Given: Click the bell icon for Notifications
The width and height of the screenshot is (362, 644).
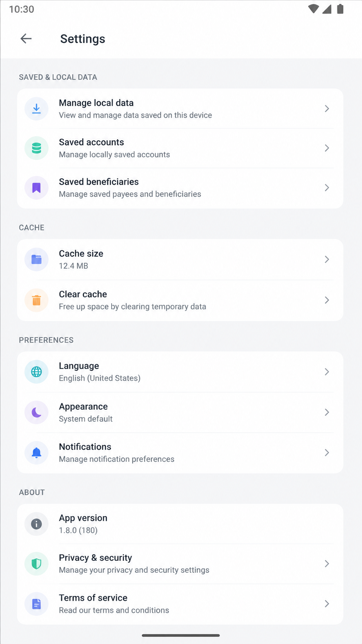Looking at the screenshot, I should (x=37, y=453).
